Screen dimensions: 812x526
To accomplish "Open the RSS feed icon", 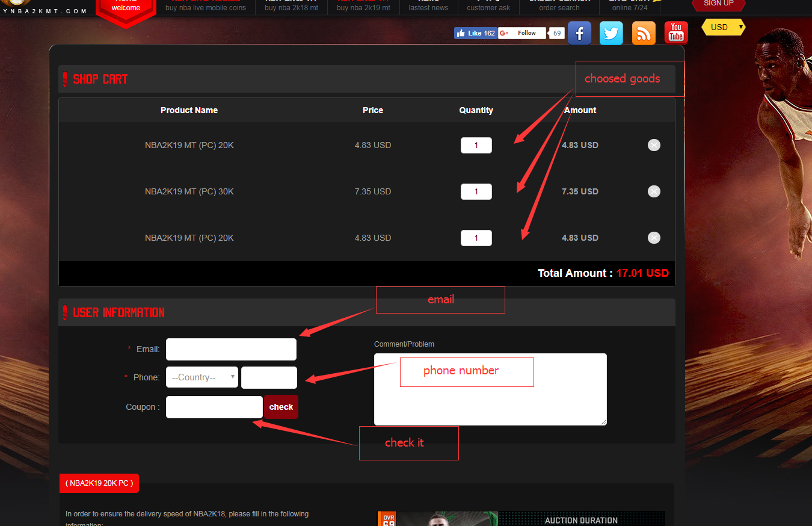I will point(644,33).
